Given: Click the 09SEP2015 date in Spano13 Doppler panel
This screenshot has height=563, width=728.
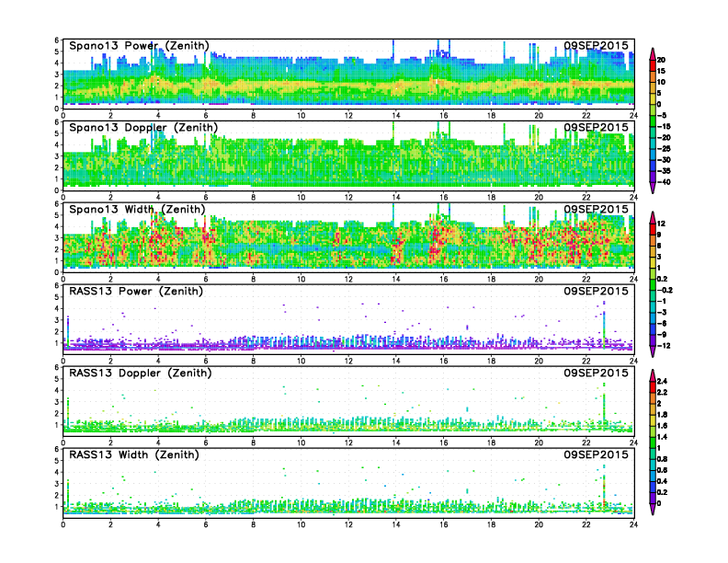Looking at the screenshot, I should point(597,127).
